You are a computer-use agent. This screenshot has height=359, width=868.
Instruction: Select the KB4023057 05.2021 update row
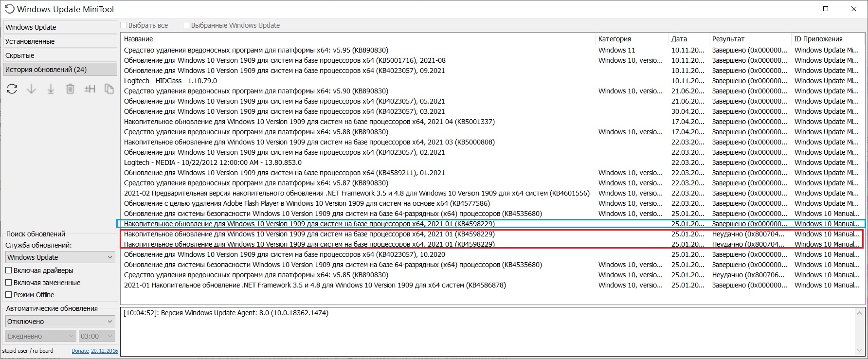(x=492, y=101)
